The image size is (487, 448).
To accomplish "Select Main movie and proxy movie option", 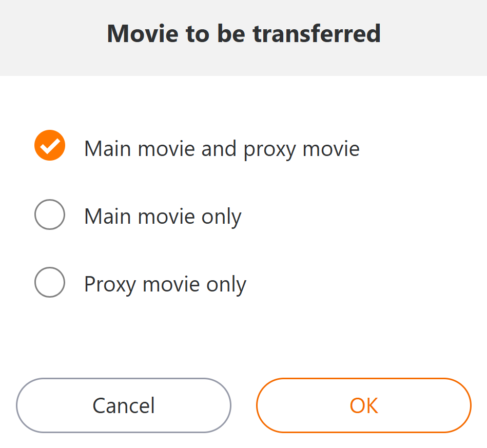I will point(50,146).
